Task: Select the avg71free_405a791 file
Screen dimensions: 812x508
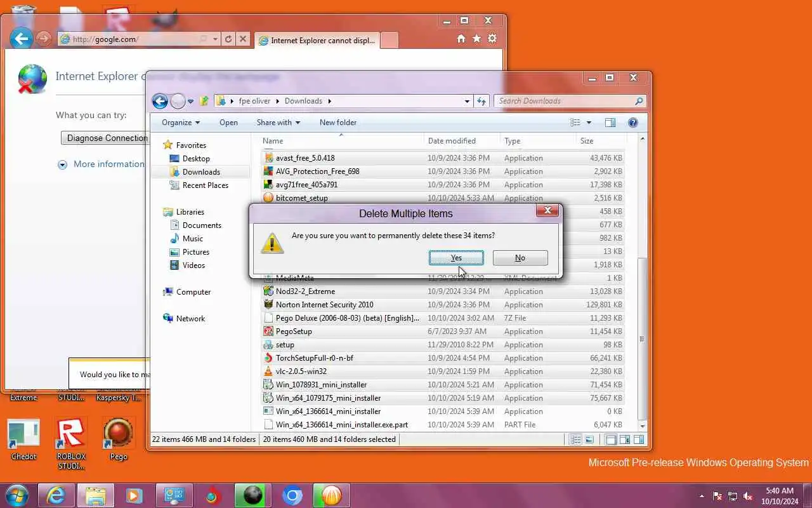Action: tap(443, 185)
